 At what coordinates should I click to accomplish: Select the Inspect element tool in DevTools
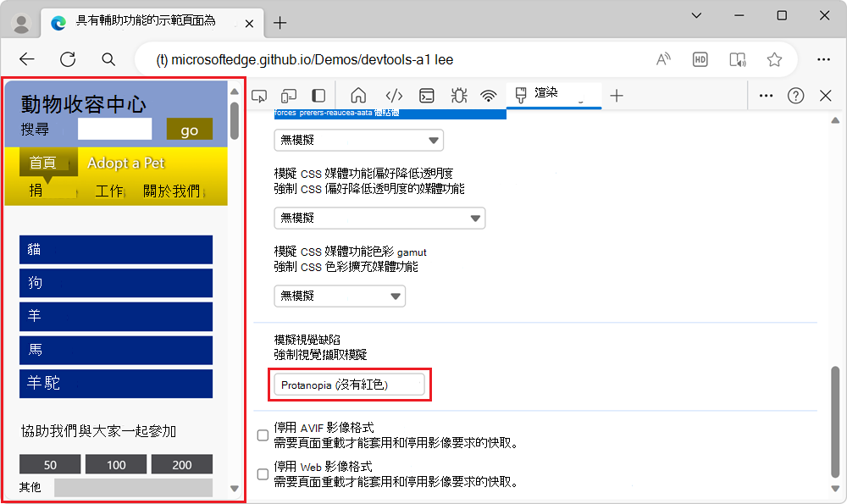[x=259, y=96]
